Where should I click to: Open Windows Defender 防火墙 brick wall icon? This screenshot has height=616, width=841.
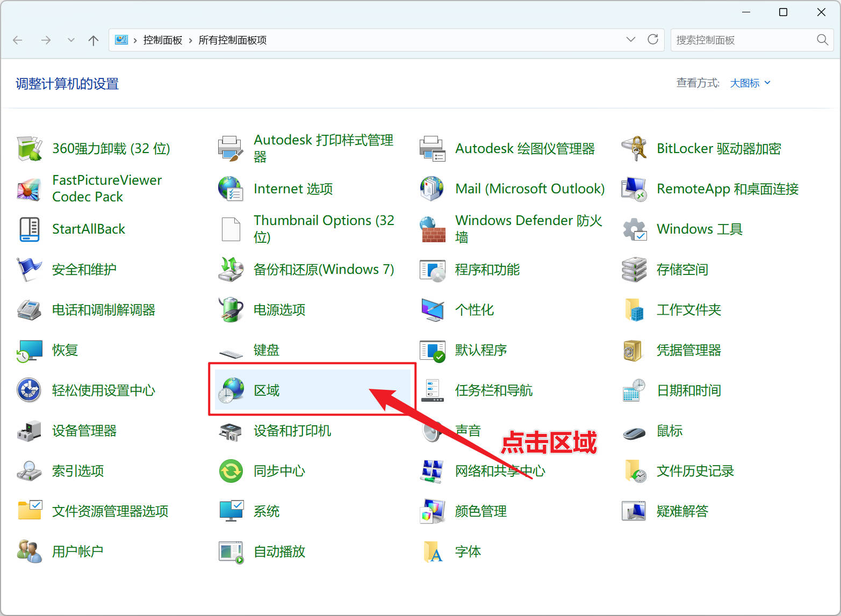tap(433, 229)
